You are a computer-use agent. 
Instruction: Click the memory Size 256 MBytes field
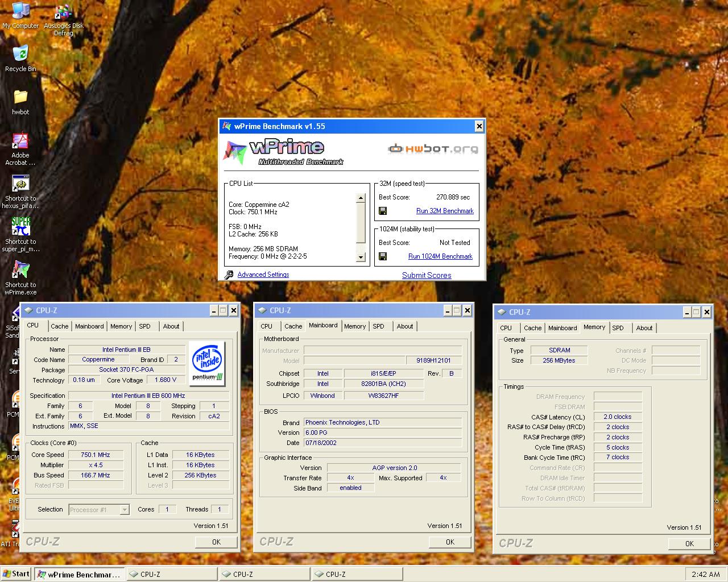(x=559, y=360)
